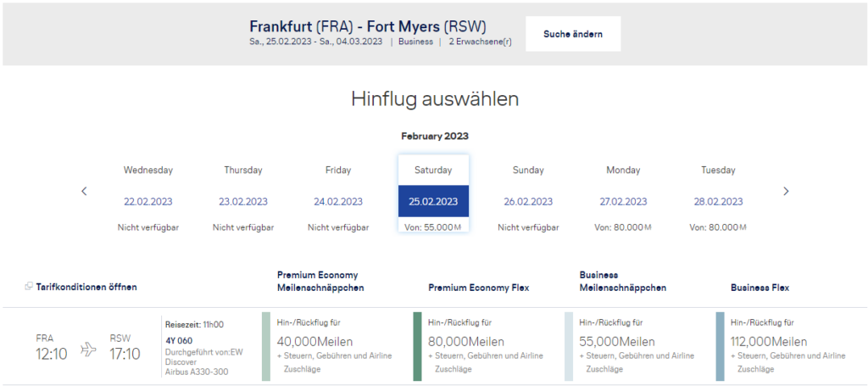Click the Tarifkonditionen öffnen popup icon
868x386 pixels.
pos(29,286)
